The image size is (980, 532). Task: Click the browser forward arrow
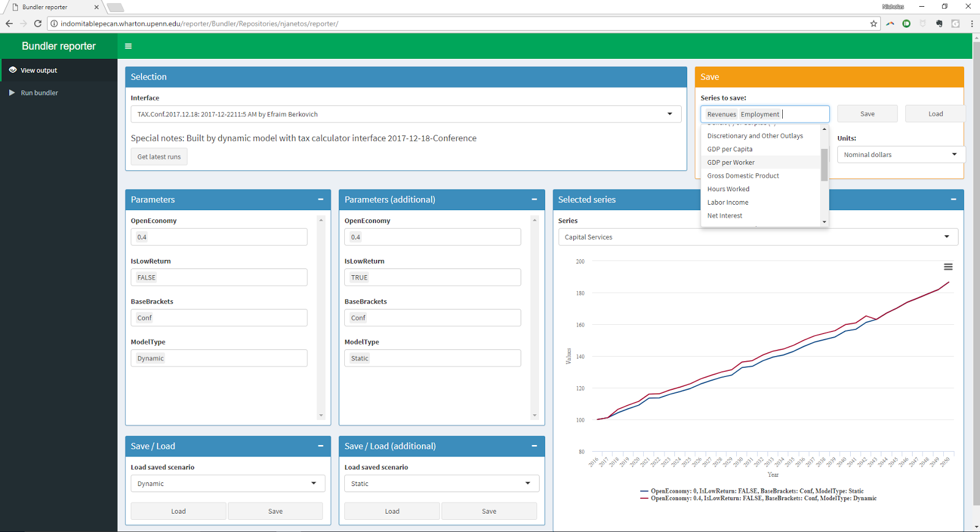(x=23, y=23)
